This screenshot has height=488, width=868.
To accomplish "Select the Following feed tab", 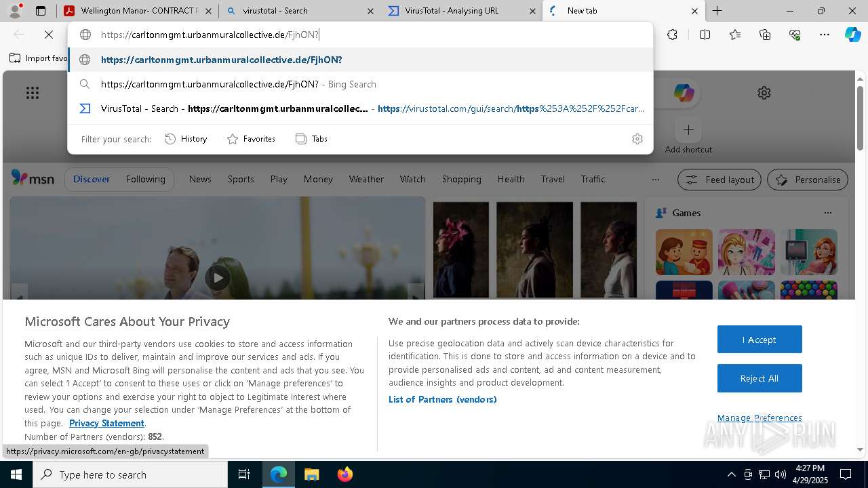I will click(145, 179).
